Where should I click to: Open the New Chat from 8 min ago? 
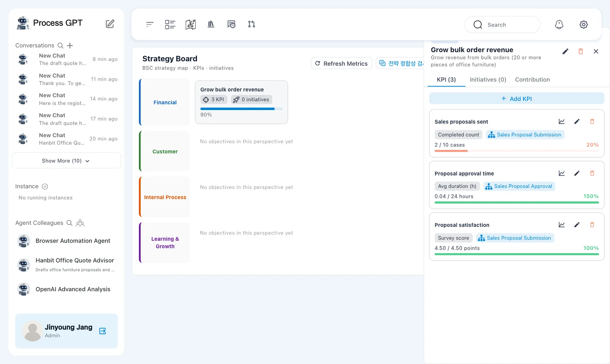(x=66, y=59)
